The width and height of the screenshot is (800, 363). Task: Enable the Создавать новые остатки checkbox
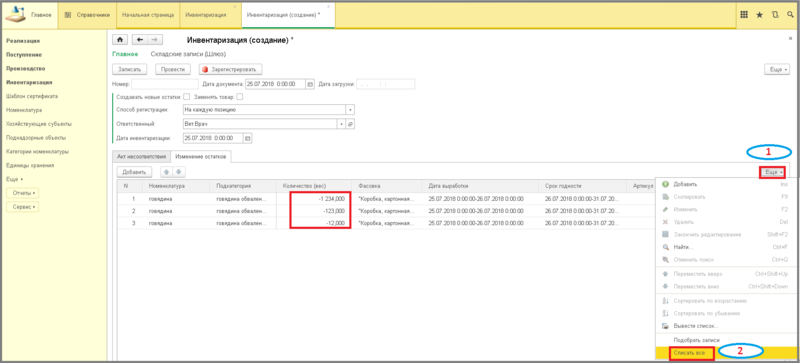click(x=187, y=96)
